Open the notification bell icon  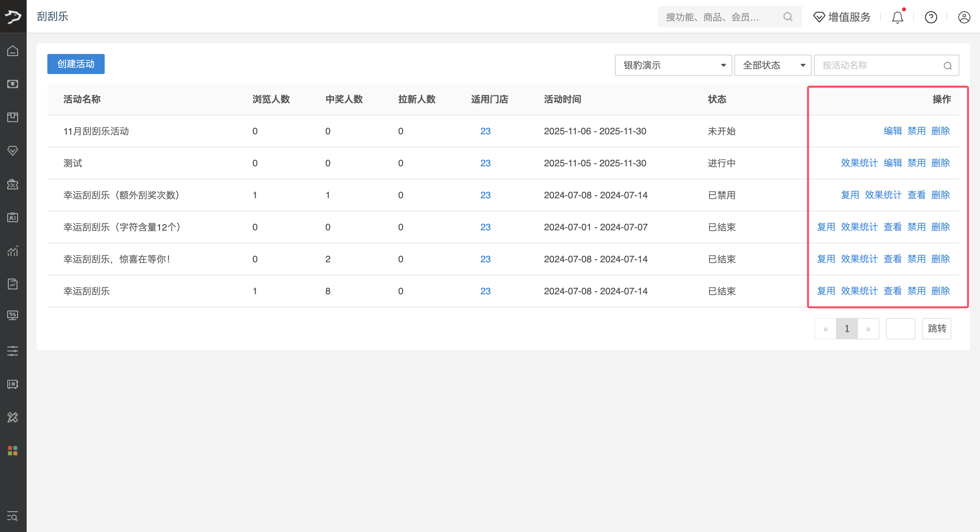[x=897, y=17]
